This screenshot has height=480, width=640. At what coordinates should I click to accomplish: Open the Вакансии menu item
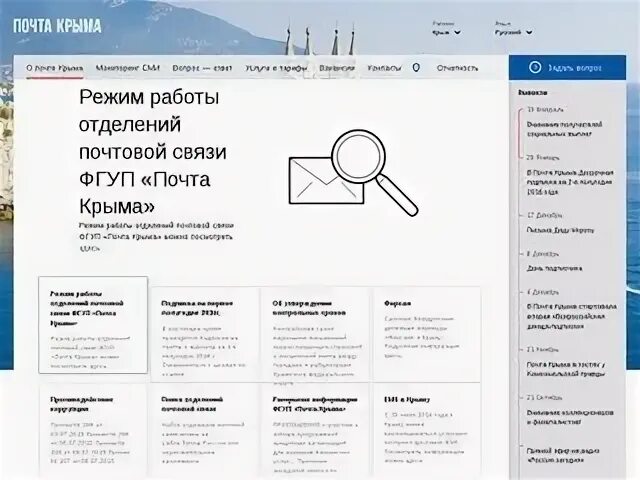[x=337, y=68]
